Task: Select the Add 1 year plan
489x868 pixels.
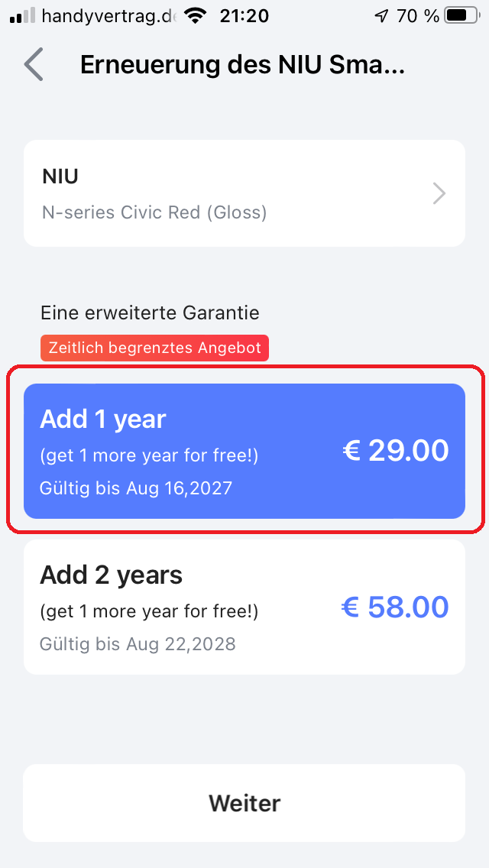Action: click(244, 451)
